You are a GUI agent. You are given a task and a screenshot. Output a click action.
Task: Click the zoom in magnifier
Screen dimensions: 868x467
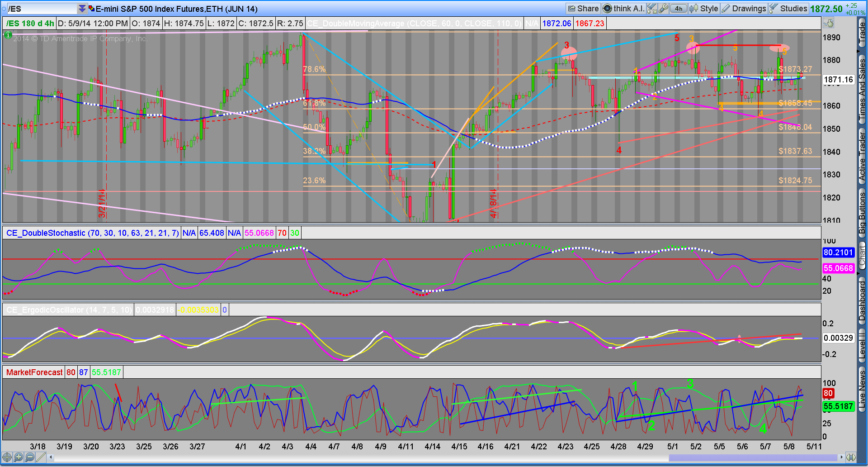pos(19,457)
